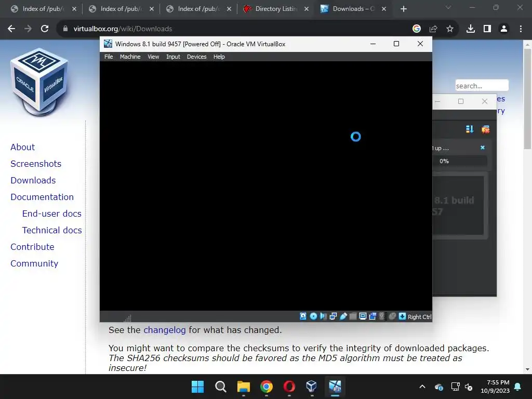Click the clear all notifications icon in Manager
The image size is (532, 399).
click(486, 129)
